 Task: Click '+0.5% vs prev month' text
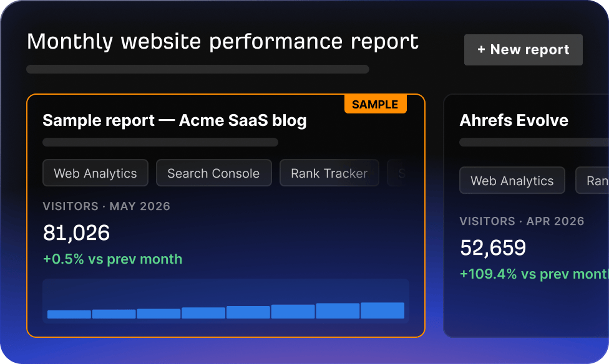(x=113, y=259)
